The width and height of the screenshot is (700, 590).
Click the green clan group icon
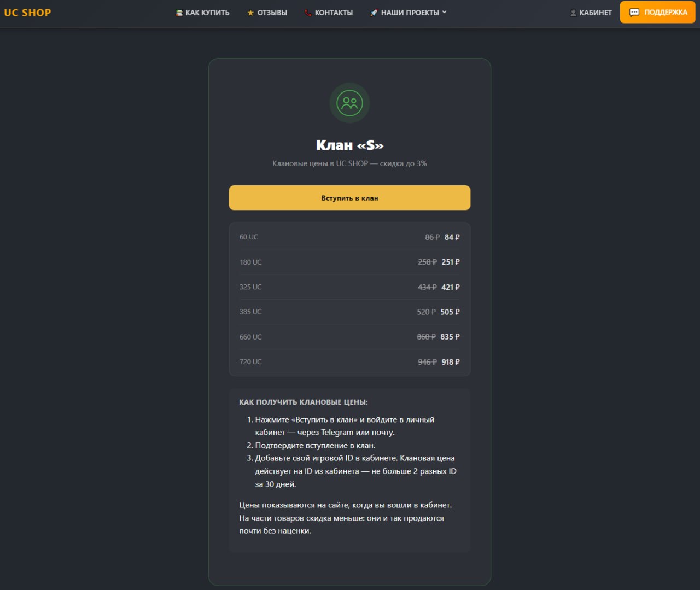click(350, 103)
